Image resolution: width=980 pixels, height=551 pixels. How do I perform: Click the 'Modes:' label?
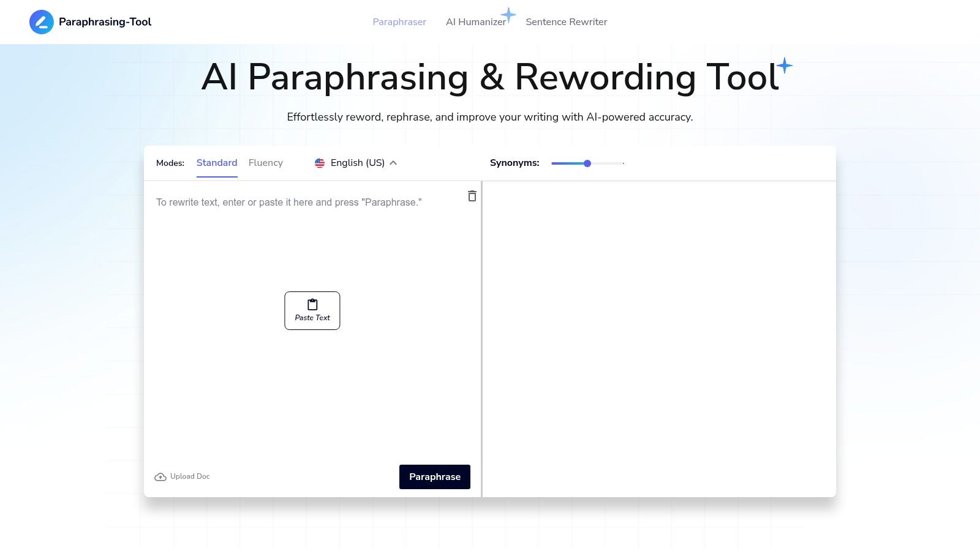tap(170, 163)
